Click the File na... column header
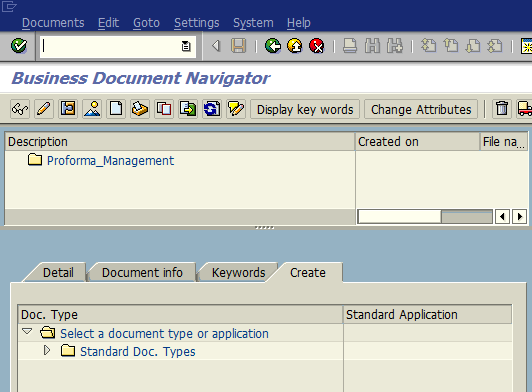Screen dimensions: 532x392 pyautogui.click(x=504, y=142)
